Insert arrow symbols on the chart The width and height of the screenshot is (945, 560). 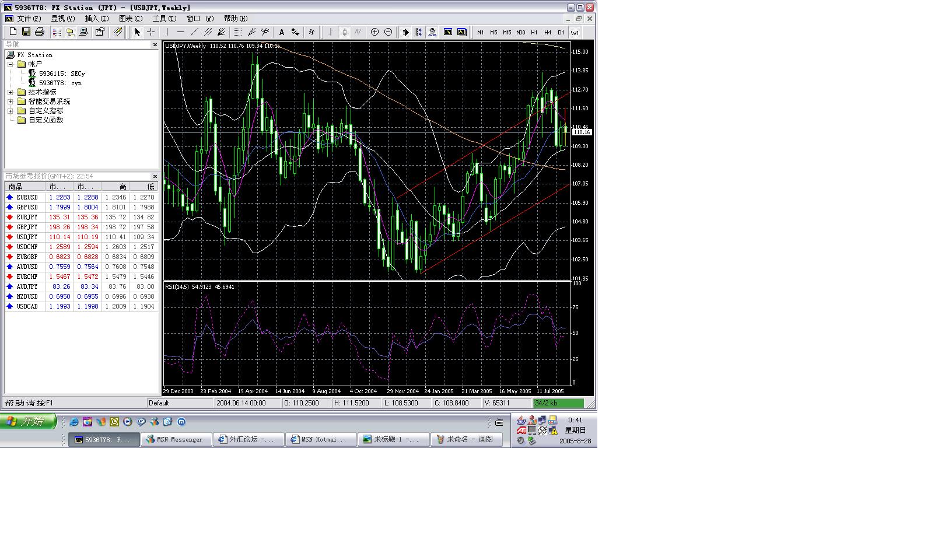(295, 32)
